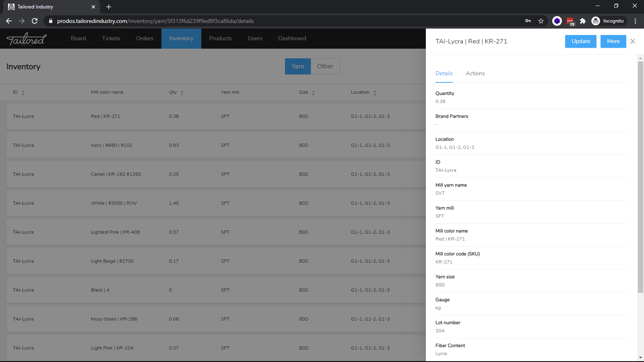Open the Lightest Pink | KR-408 row

point(216,232)
